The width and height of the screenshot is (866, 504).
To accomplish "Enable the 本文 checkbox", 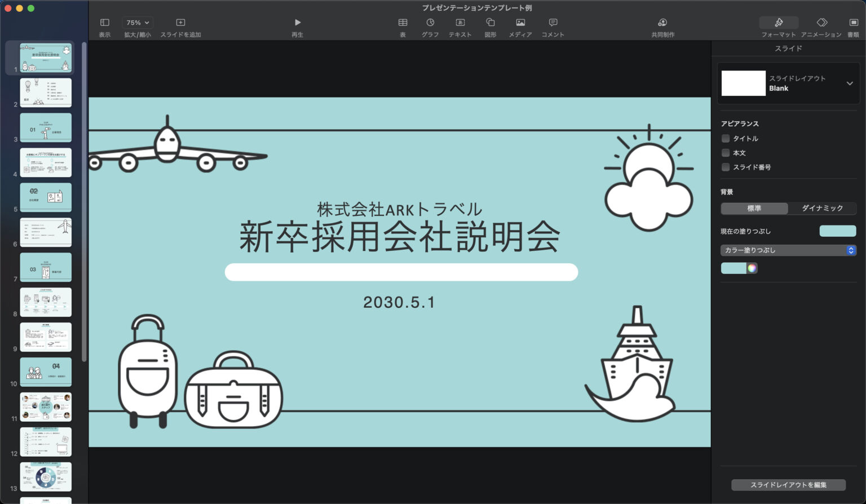I will 726,153.
